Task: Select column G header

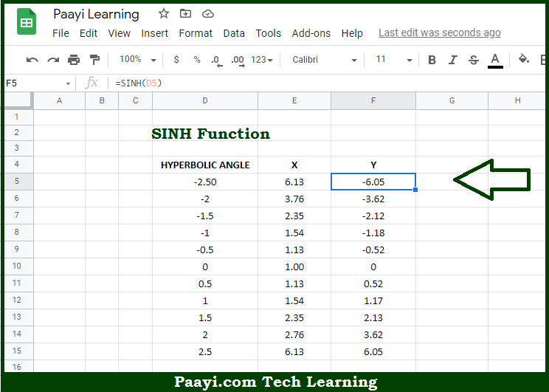Action: pyautogui.click(x=452, y=101)
